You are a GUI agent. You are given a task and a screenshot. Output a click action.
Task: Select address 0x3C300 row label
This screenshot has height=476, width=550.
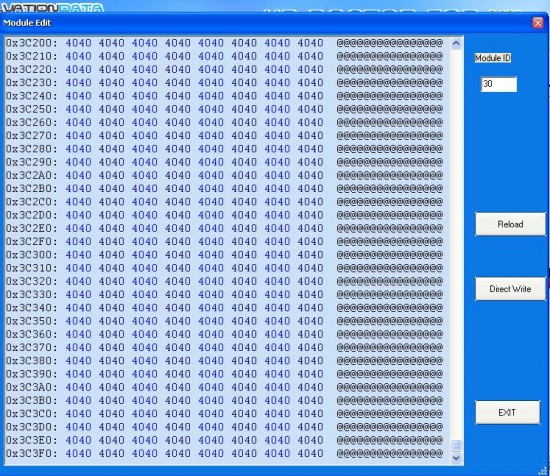pyautogui.click(x=31, y=255)
